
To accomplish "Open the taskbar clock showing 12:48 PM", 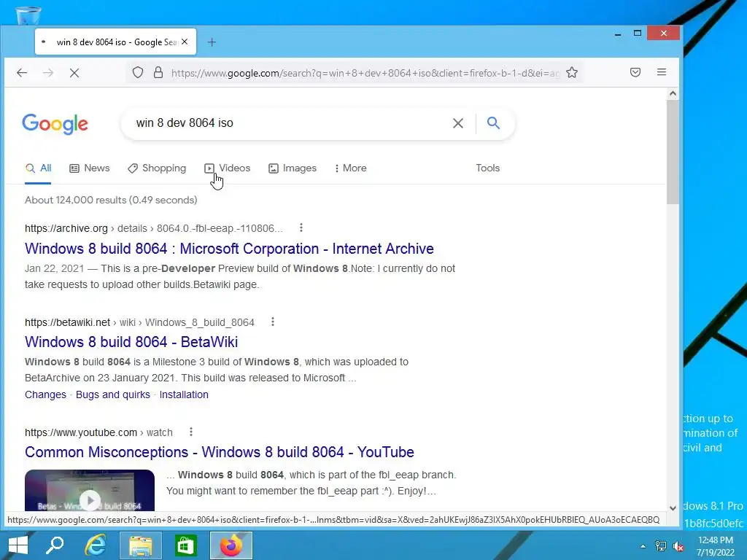I will (x=716, y=546).
